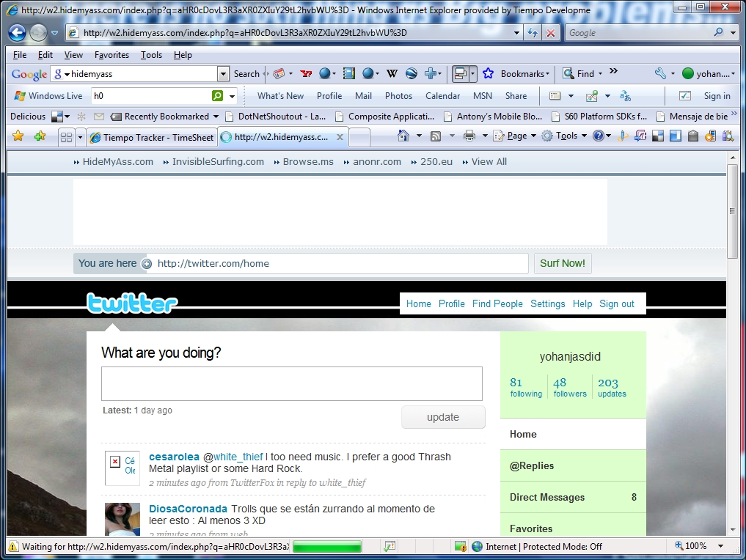Screen dimensions: 746x560
Task: Close the w2.hidemyass.com tab
Action: pyautogui.click(x=340, y=137)
